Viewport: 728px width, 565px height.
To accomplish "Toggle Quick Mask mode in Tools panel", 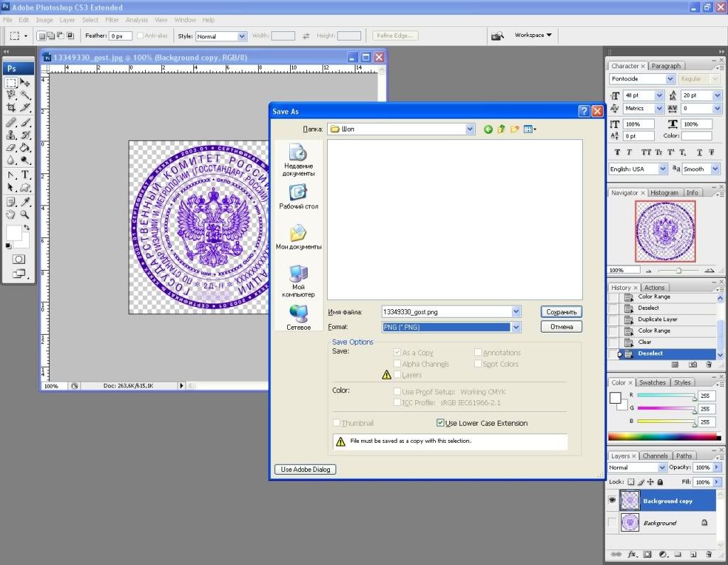I will (18, 259).
